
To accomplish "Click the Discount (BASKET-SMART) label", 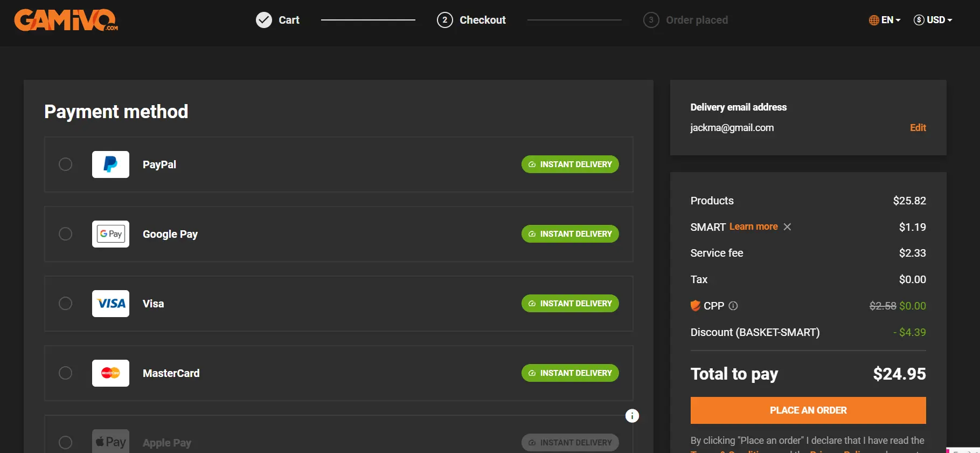I will (755, 332).
